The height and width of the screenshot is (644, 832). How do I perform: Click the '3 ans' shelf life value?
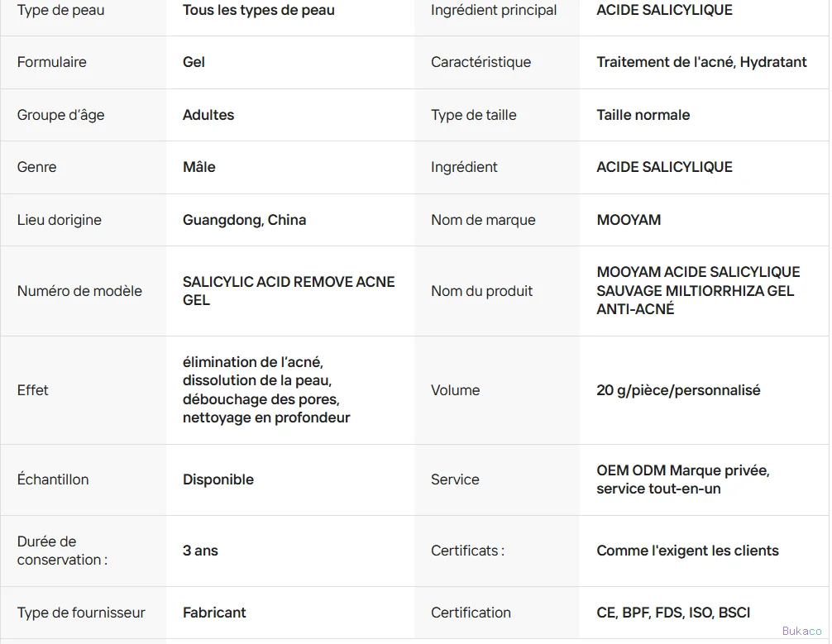pos(201,551)
